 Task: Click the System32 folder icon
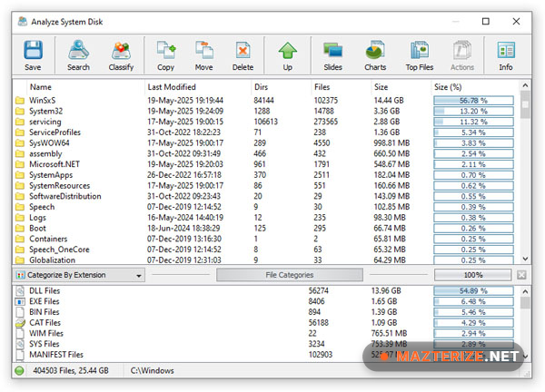click(x=20, y=112)
